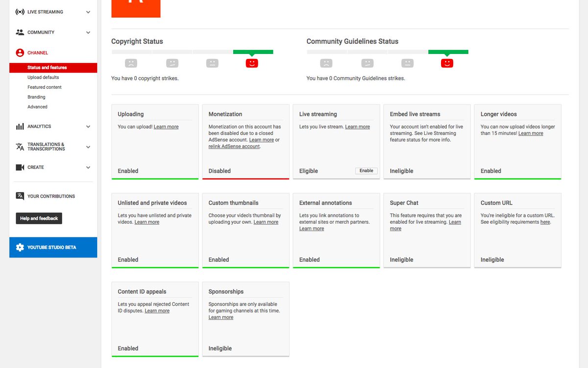Click the saddest gray face under Community Guidelines Status

click(326, 63)
